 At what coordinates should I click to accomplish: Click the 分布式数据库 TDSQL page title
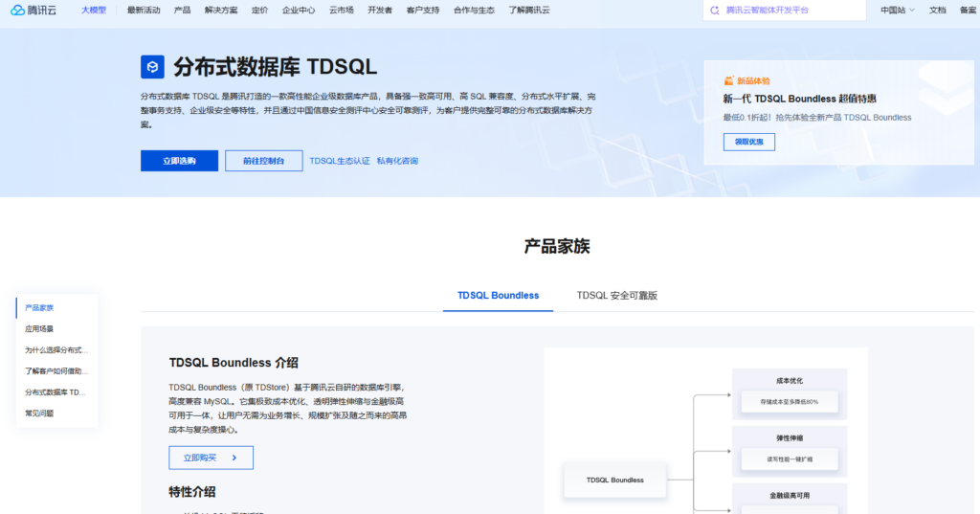(275, 67)
